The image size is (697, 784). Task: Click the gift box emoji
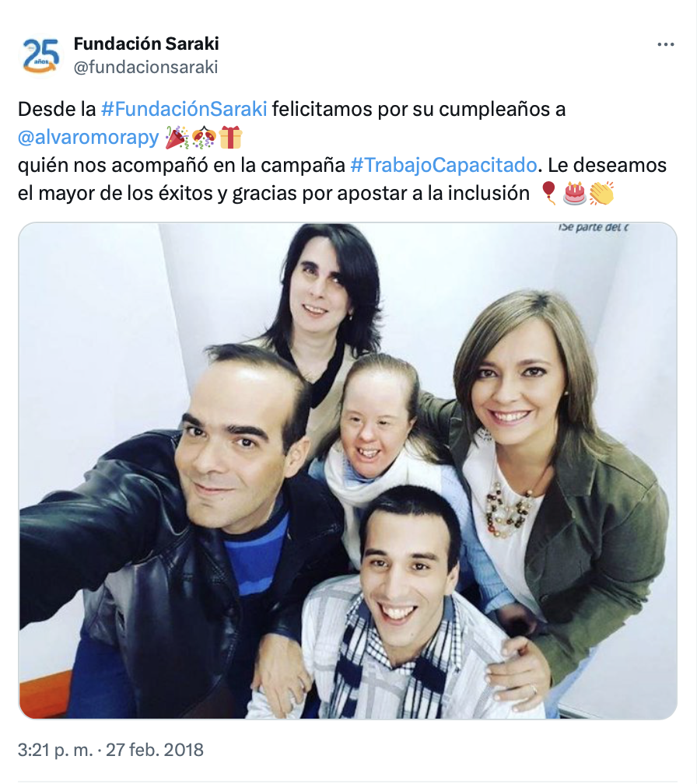[x=230, y=138]
